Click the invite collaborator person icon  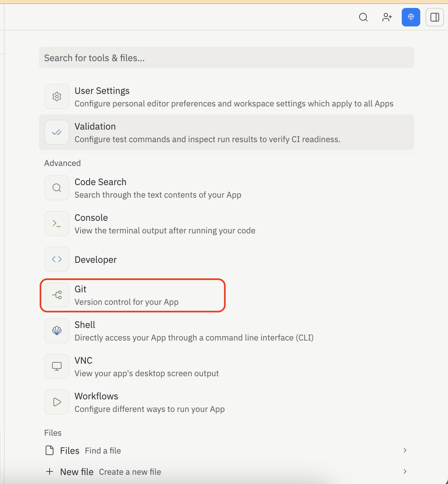tap(387, 17)
